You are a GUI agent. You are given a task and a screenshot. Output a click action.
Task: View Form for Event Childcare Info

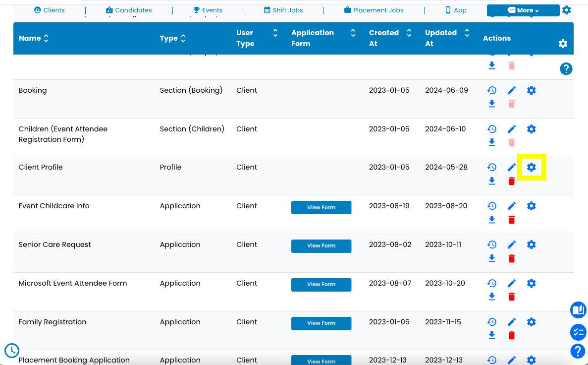(x=321, y=208)
